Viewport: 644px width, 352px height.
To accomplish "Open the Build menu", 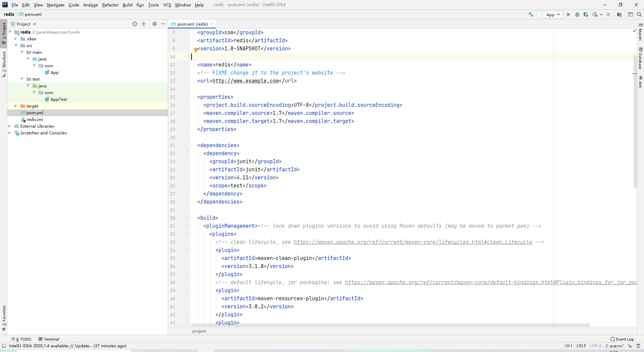I will pyautogui.click(x=127, y=5).
